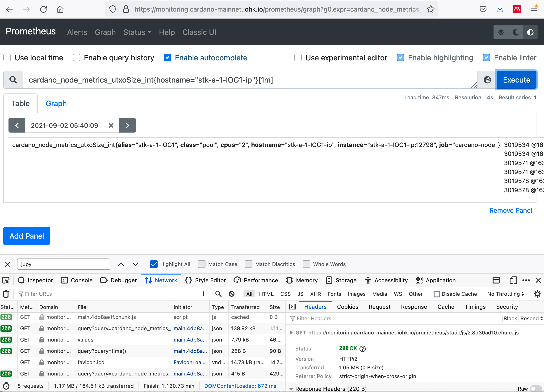Select the auto theme half-circle icon

pyautogui.click(x=530, y=32)
